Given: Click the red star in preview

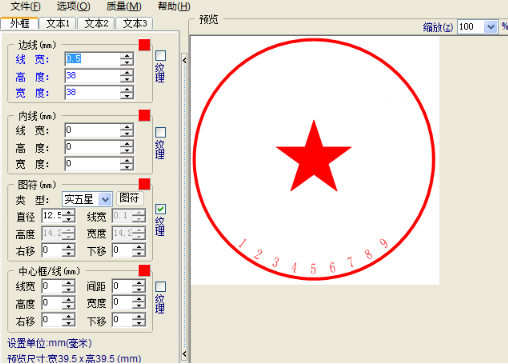Looking at the screenshot, I should point(314,160).
